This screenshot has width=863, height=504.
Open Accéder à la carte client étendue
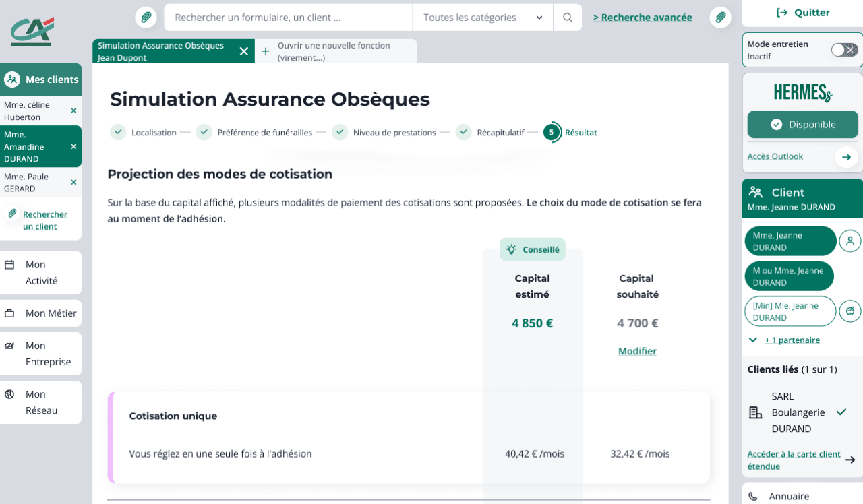pos(793,460)
